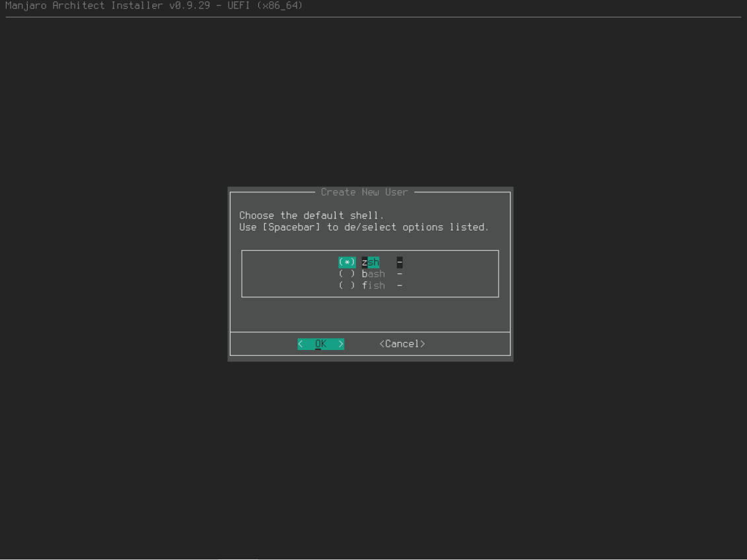Click the [Spacebar] hint in the instructions

292,227
